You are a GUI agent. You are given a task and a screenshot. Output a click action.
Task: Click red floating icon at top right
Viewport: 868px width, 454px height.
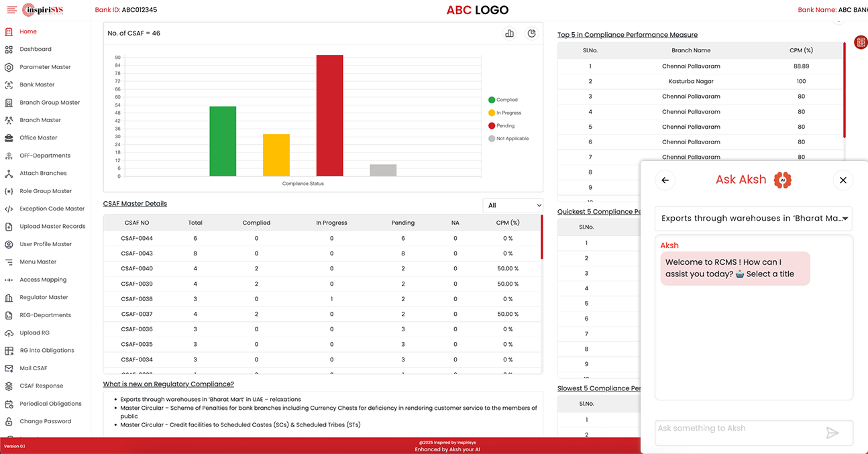pyautogui.click(x=860, y=42)
